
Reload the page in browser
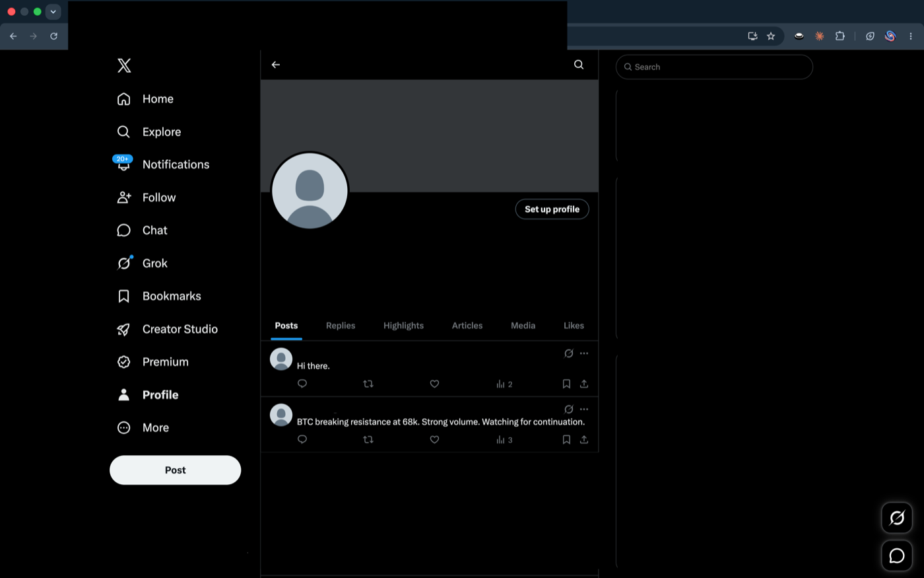pos(54,36)
